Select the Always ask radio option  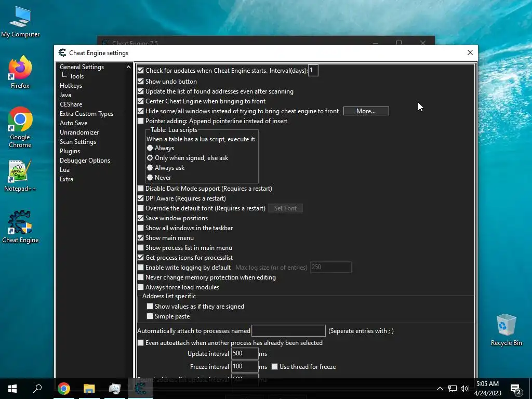150,168
